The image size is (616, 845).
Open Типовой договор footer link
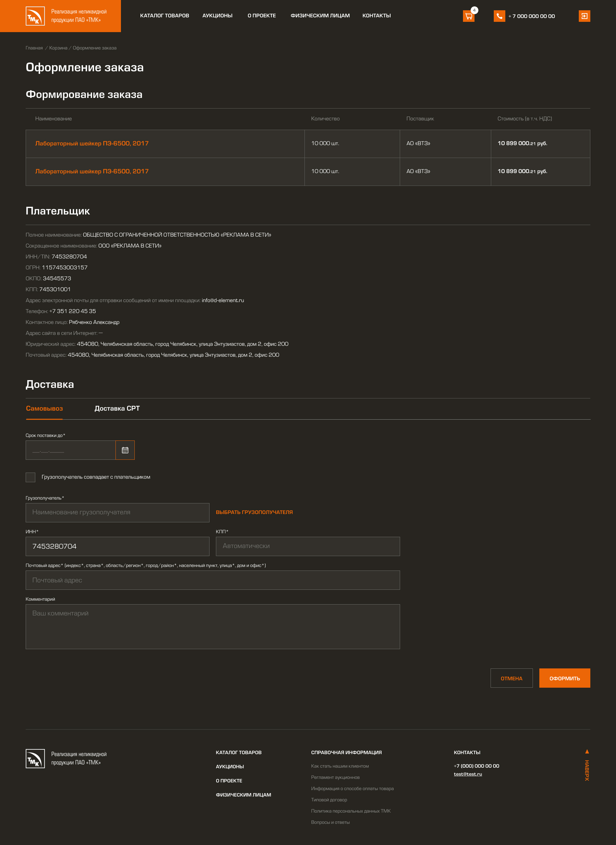329,800
